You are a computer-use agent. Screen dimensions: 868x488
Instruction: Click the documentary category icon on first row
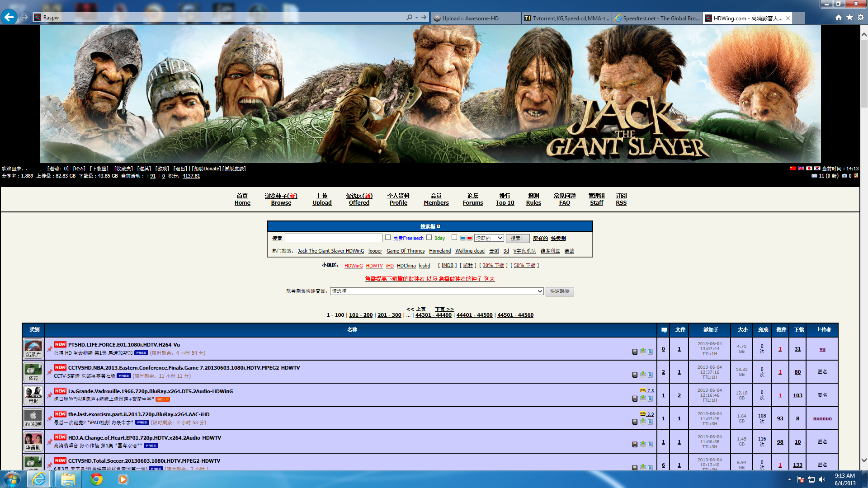33,349
